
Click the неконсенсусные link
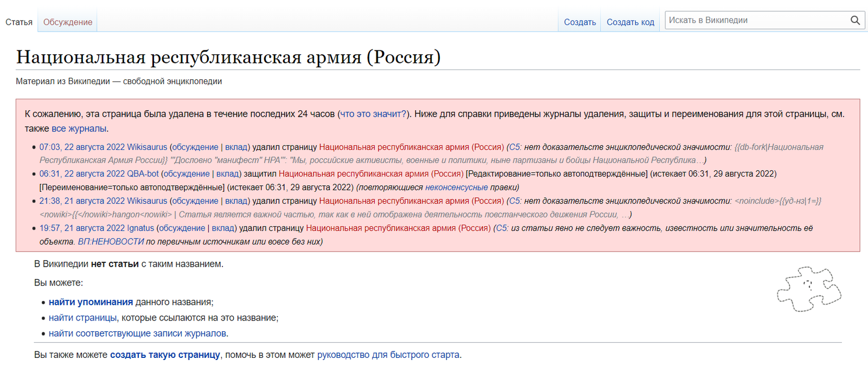point(456,187)
